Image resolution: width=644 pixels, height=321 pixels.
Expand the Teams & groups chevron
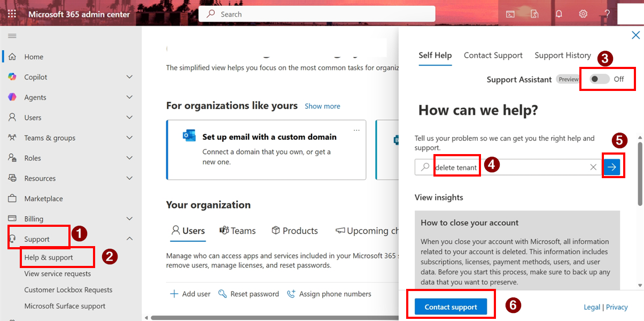click(x=129, y=138)
